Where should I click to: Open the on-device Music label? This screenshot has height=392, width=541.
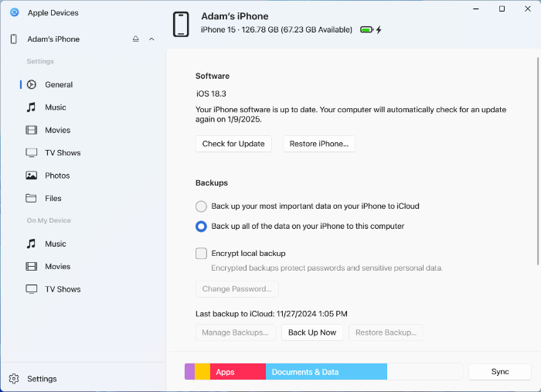56,244
